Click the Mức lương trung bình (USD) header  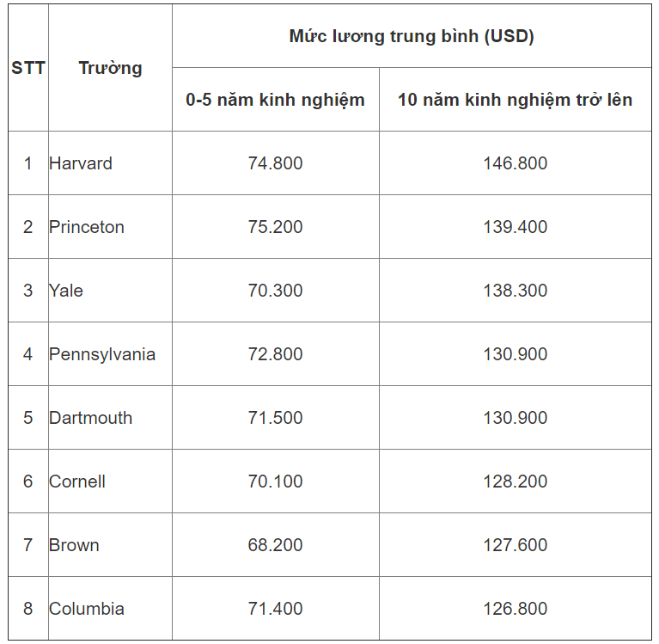point(412,36)
